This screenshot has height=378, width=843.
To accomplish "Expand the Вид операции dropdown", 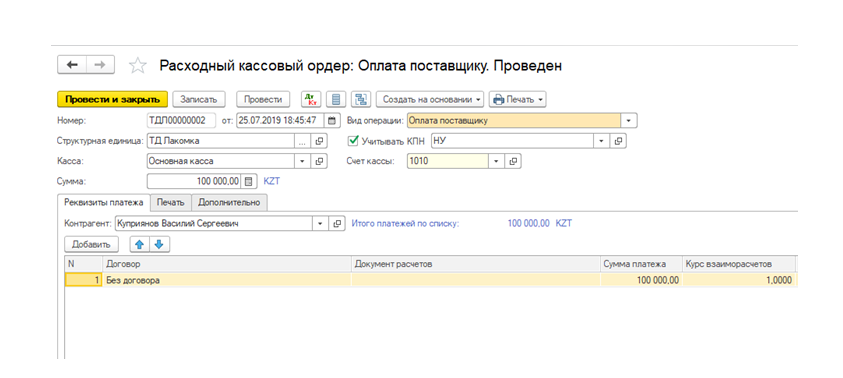I will (x=629, y=120).
